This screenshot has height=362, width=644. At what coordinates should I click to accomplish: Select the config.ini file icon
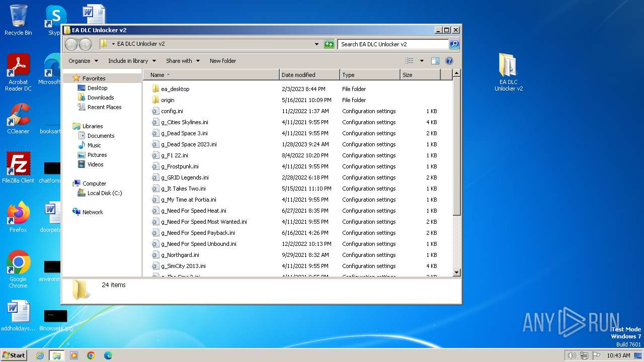click(x=156, y=111)
